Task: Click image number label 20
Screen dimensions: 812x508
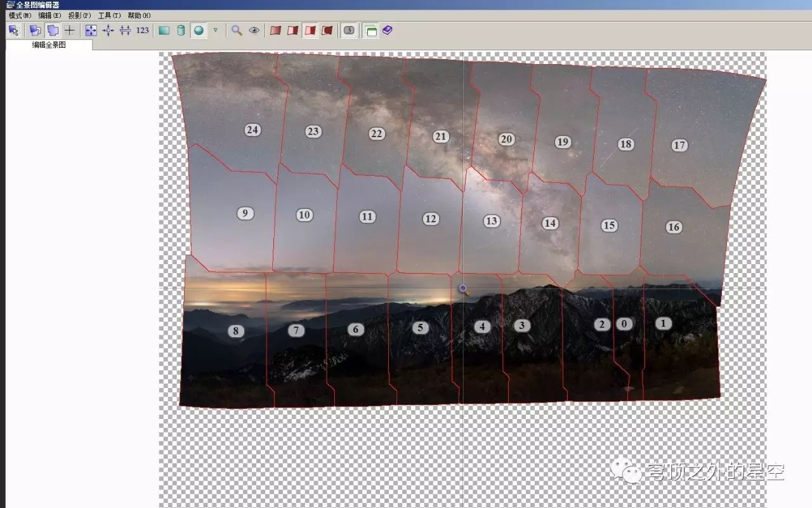Action: pyautogui.click(x=506, y=140)
